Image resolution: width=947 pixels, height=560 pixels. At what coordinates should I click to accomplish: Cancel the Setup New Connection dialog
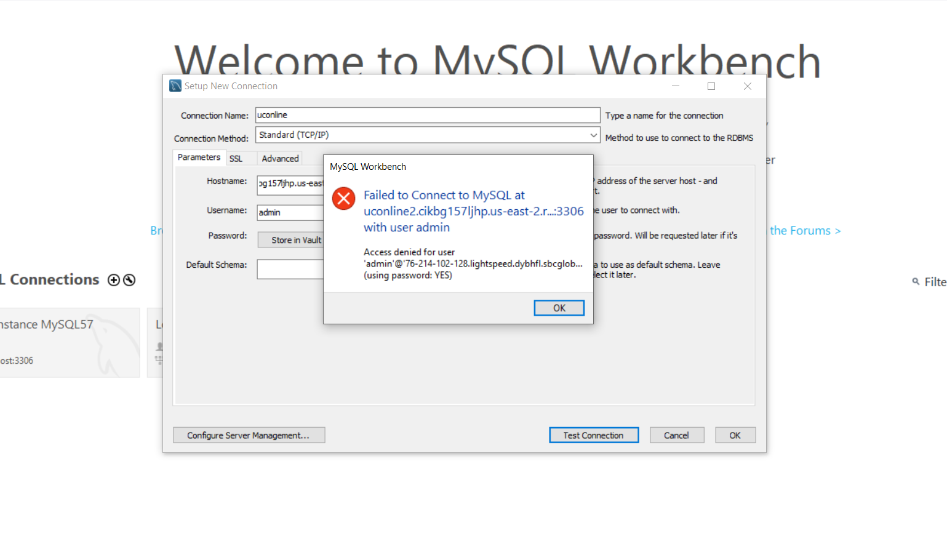[x=676, y=435]
